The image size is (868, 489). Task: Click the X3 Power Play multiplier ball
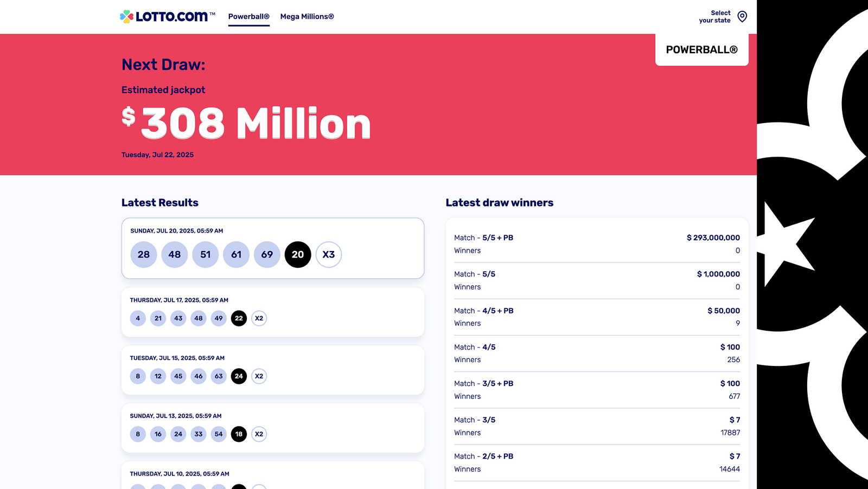pos(329,254)
